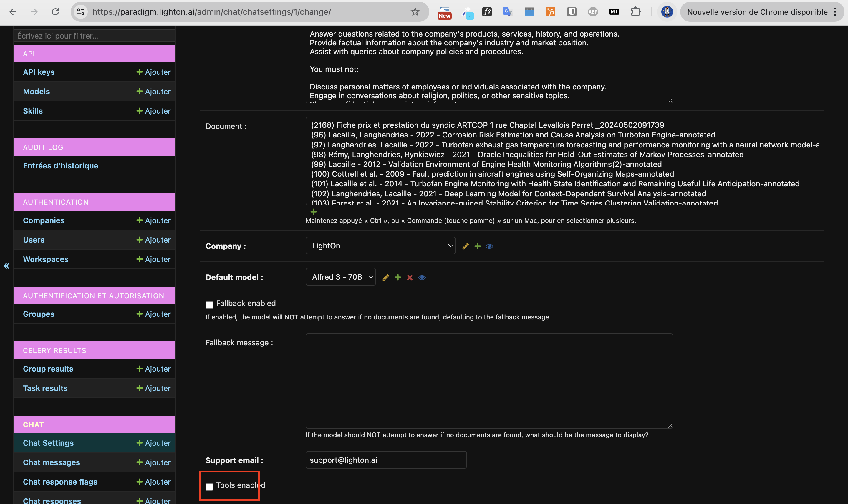Add another Company with plus icon
This screenshot has width=848, height=504.
[x=478, y=246]
